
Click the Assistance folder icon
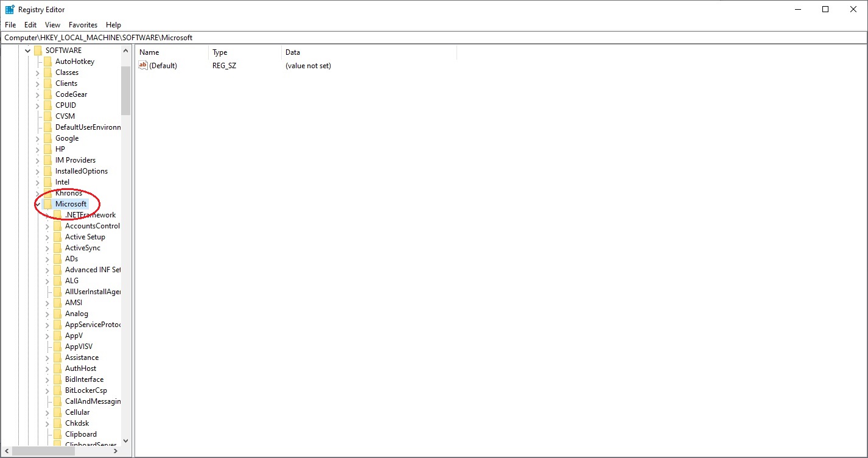[57, 358]
